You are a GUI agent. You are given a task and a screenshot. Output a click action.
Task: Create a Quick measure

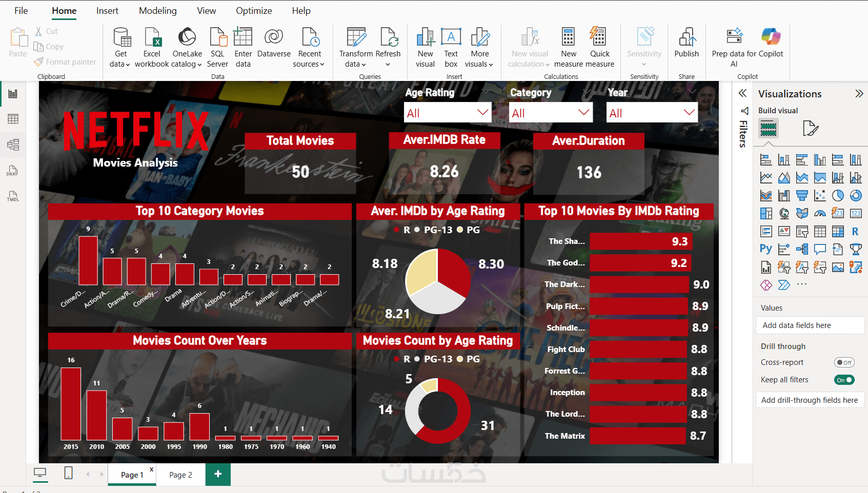point(599,47)
